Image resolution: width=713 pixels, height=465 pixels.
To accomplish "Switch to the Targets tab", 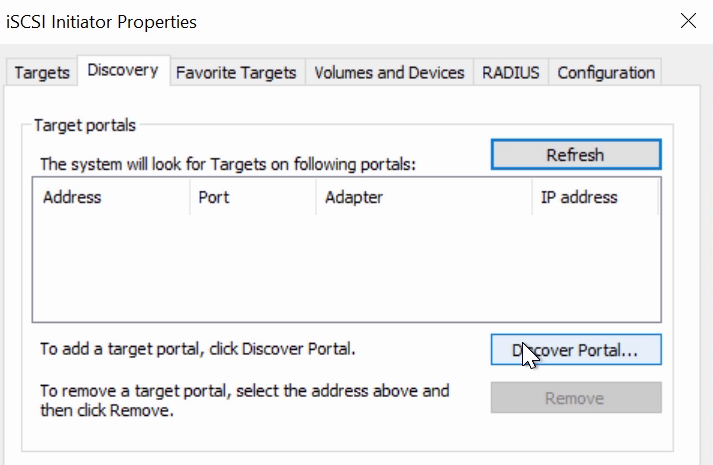I will [x=42, y=73].
